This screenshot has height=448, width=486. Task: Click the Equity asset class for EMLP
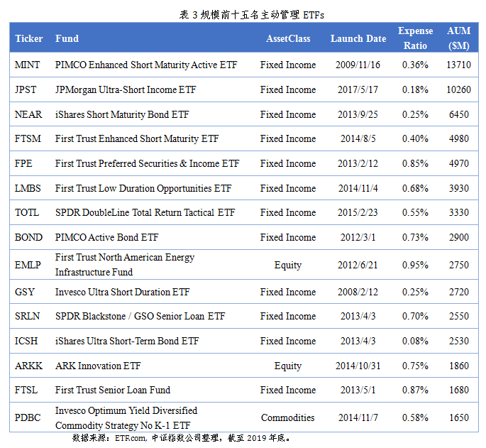coord(288,266)
